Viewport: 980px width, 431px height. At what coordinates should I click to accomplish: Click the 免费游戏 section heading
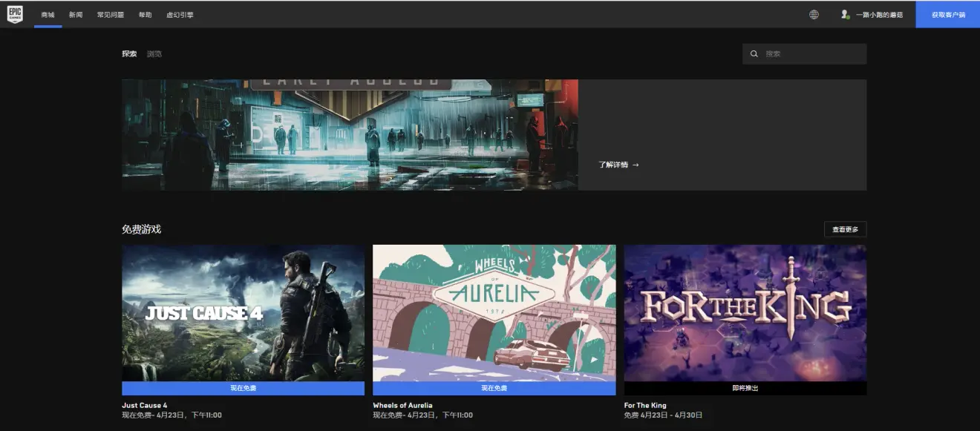[x=141, y=229]
